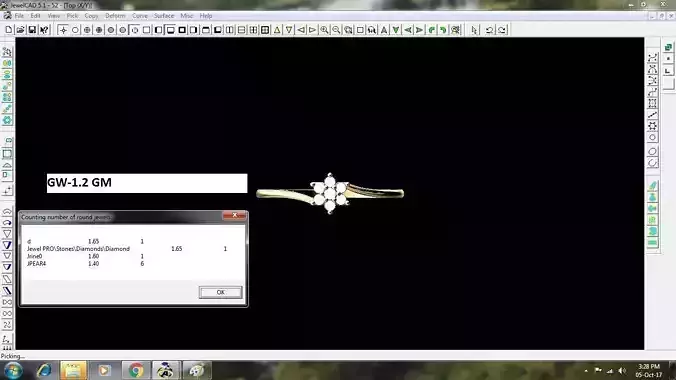Click the looped curve infinity tool on left
Screen dimensions: 676x380
pos(7,313)
